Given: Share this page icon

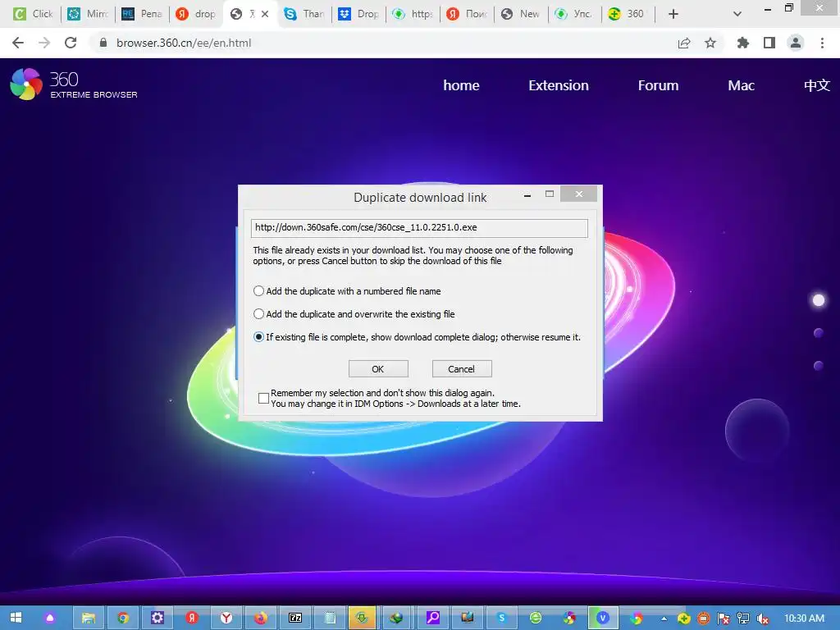Looking at the screenshot, I should tap(684, 43).
